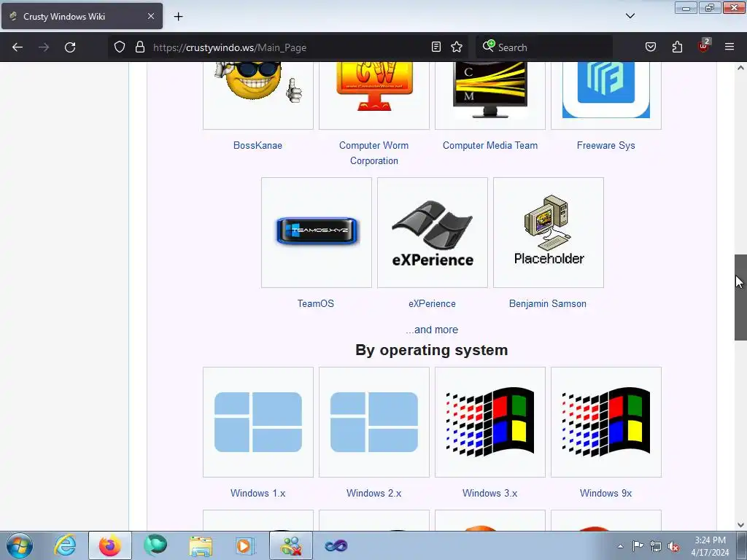Viewport: 747px width, 560px height.
Task: Open the eXPerience logo thumbnail
Action: [433, 233]
